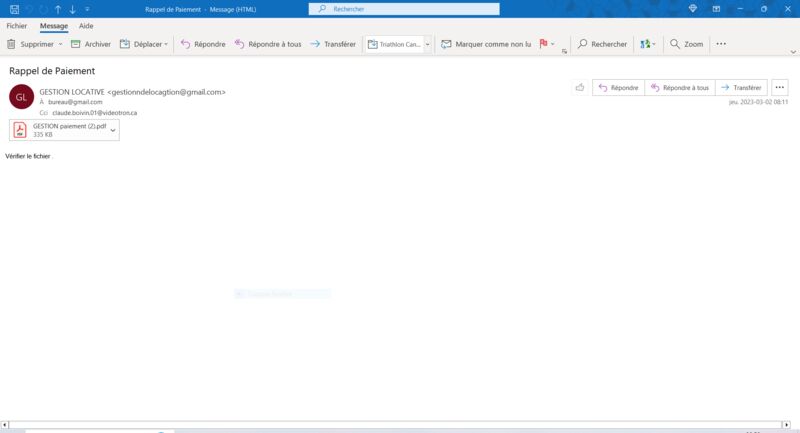Open ribbon more commands ellipsis

click(x=721, y=44)
